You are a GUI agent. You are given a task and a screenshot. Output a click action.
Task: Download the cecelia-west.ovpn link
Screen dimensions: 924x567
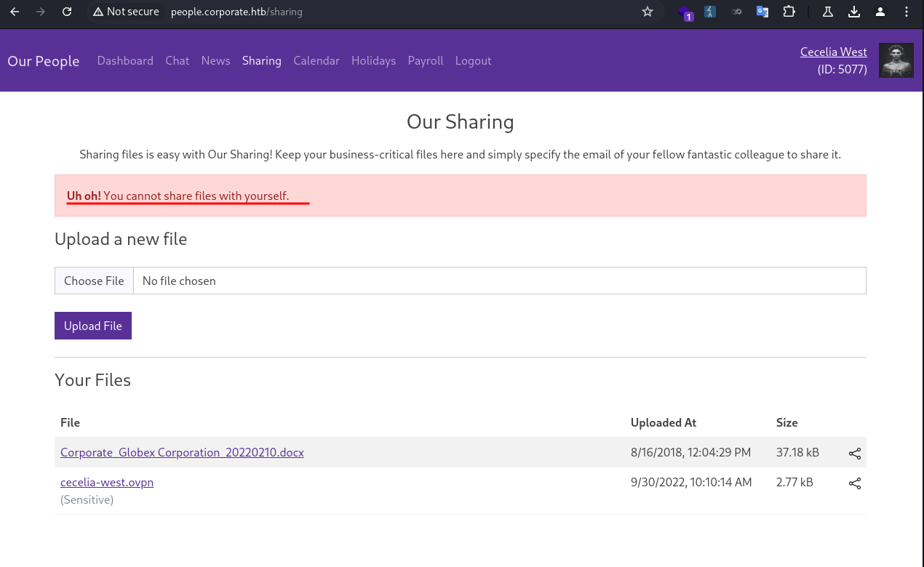107,482
